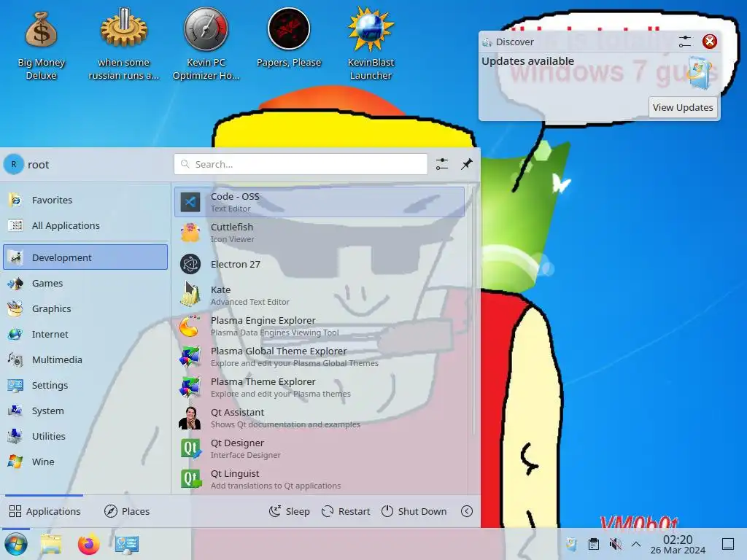The image size is (747, 560).
Task: Select the Favorites category
Action: tap(86, 200)
